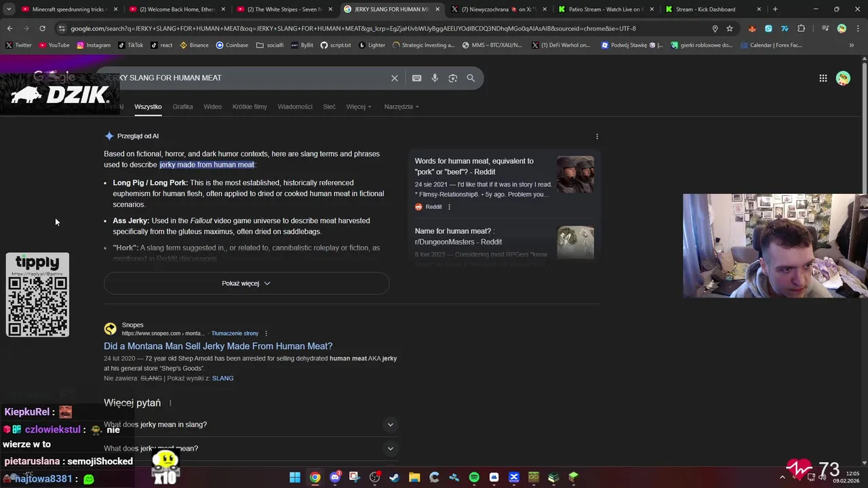
Task: Go back to the previous page
Action: click(x=9, y=28)
